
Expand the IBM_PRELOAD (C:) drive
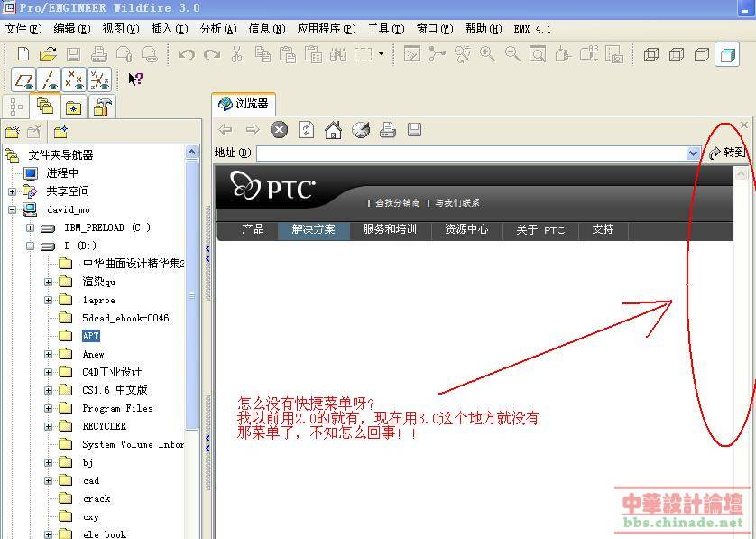click(x=30, y=228)
